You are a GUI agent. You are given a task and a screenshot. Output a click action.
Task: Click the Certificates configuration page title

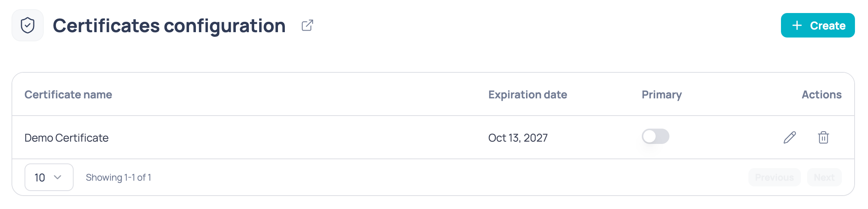169,26
